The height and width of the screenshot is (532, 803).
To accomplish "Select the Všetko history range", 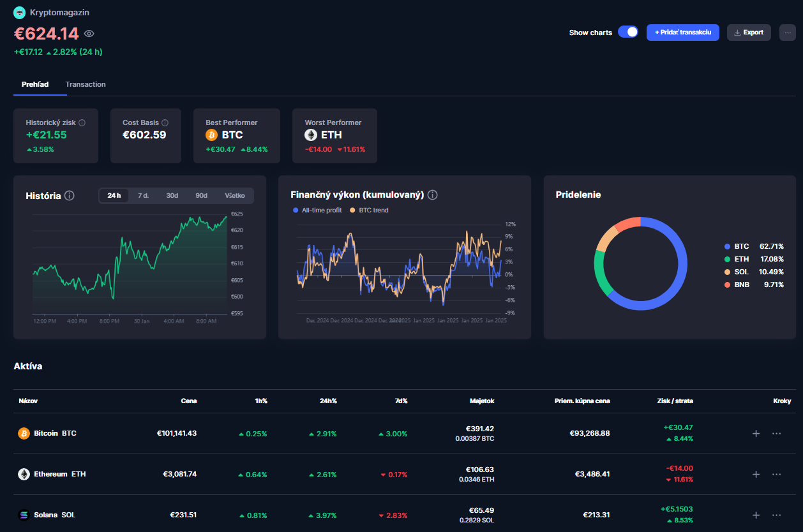I will pyautogui.click(x=235, y=196).
